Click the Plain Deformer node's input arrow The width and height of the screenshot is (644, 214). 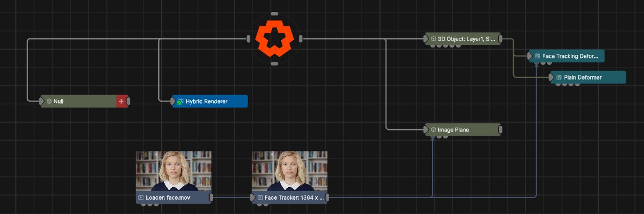pyautogui.click(x=551, y=77)
